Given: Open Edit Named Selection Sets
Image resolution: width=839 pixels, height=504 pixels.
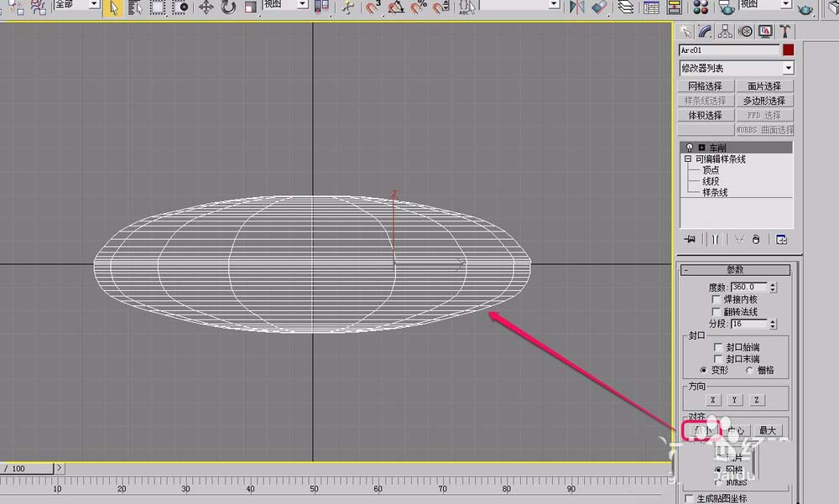Looking at the screenshot, I should [466, 8].
